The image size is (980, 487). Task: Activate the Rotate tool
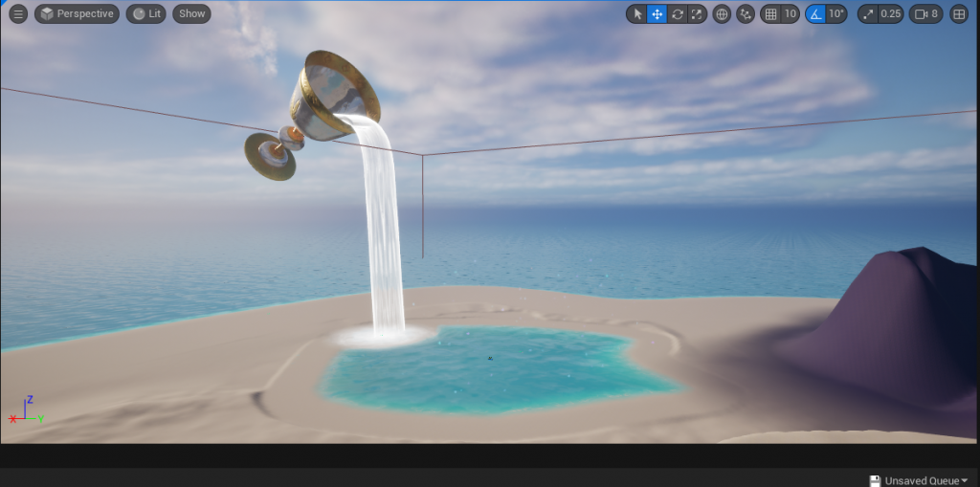tap(677, 13)
